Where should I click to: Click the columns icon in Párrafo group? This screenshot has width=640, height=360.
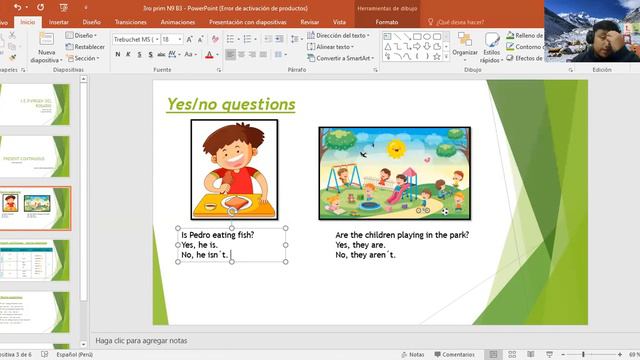pyautogui.click(x=279, y=54)
